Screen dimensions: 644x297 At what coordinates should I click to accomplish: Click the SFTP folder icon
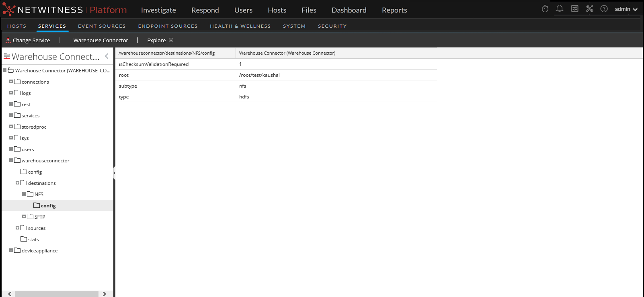30,217
